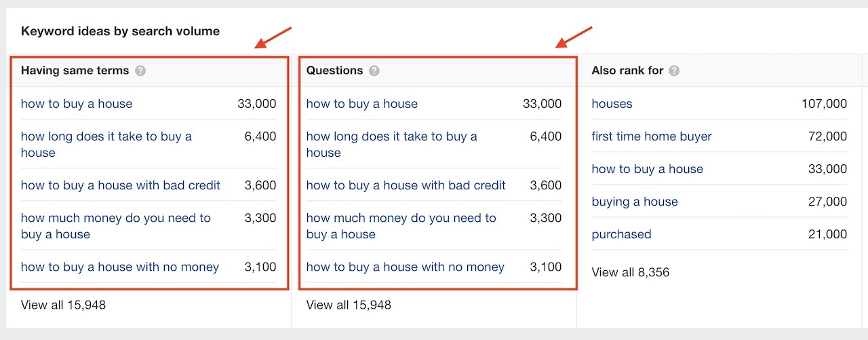Image resolution: width=868 pixels, height=340 pixels.
Task: Open 'how long does it take' in Questions column
Action: [392, 145]
